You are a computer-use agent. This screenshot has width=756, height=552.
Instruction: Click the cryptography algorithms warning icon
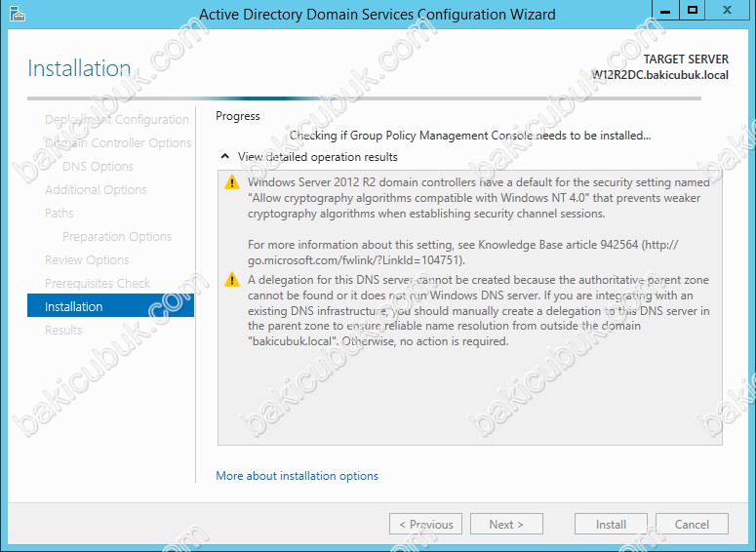(231, 182)
